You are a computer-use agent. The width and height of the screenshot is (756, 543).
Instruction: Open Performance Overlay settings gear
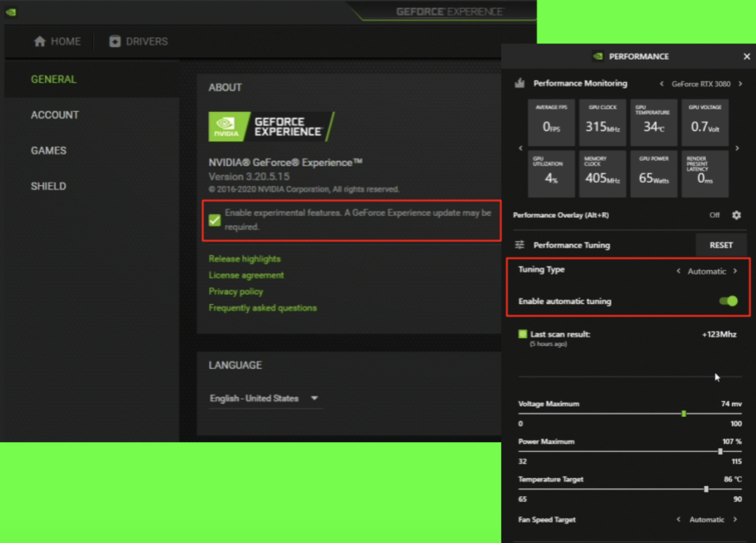pos(736,215)
